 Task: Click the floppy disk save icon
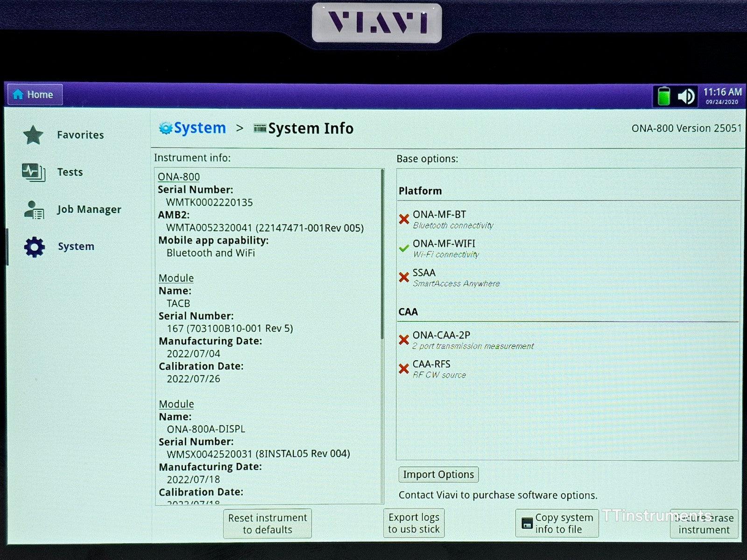click(x=527, y=523)
